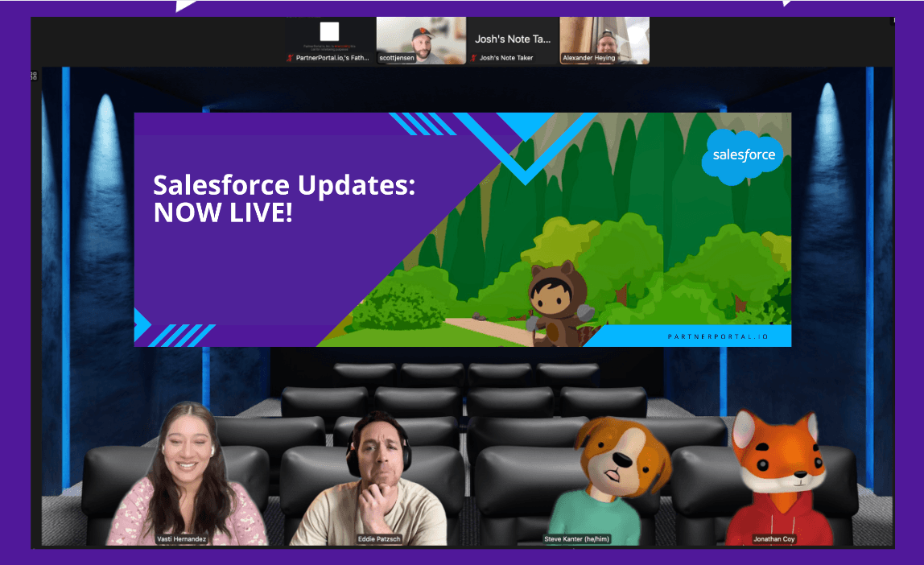The width and height of the screenshot is (924, 565).
Task: Click the "NOW LIVE!" slide text
Action: (x=223, y=212)
